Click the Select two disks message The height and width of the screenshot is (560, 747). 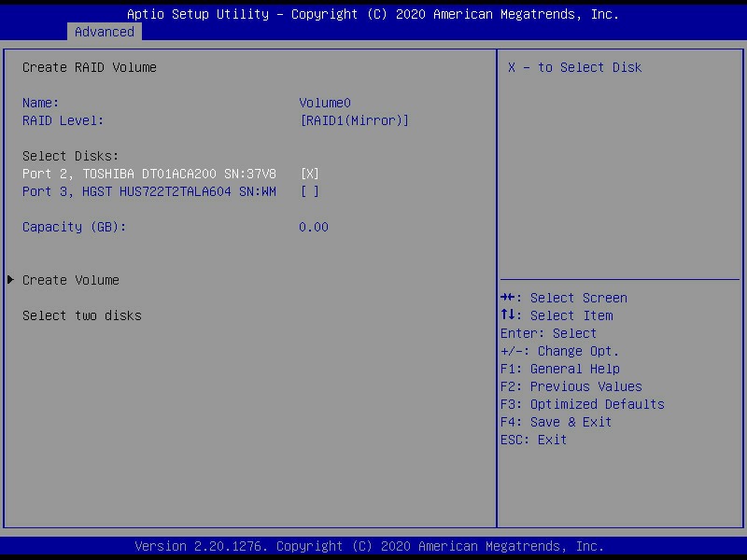click(x=82, y=315)
